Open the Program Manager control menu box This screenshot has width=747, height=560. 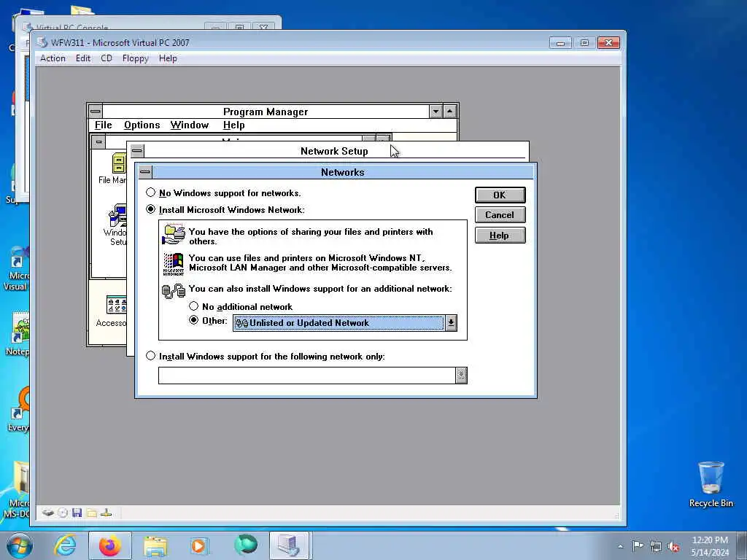pyautogui.click(x=96, y=112)
